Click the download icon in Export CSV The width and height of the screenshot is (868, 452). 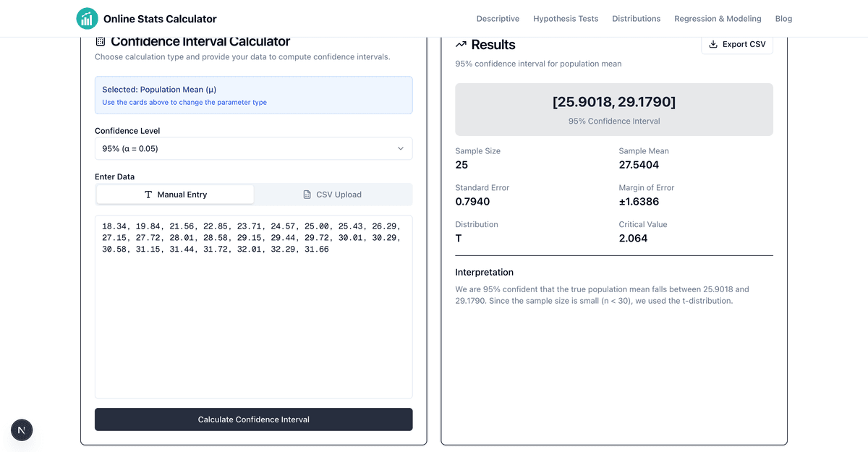point(713,44)
